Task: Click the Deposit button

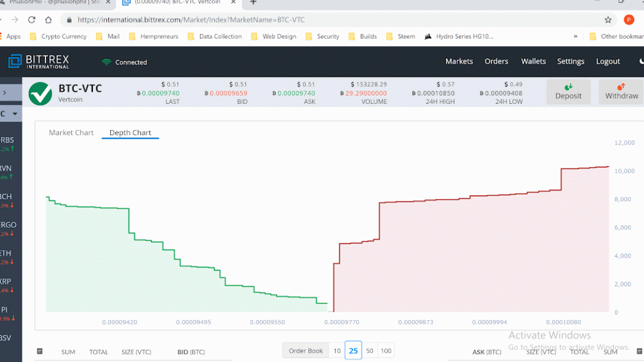Action: [568, 92]
